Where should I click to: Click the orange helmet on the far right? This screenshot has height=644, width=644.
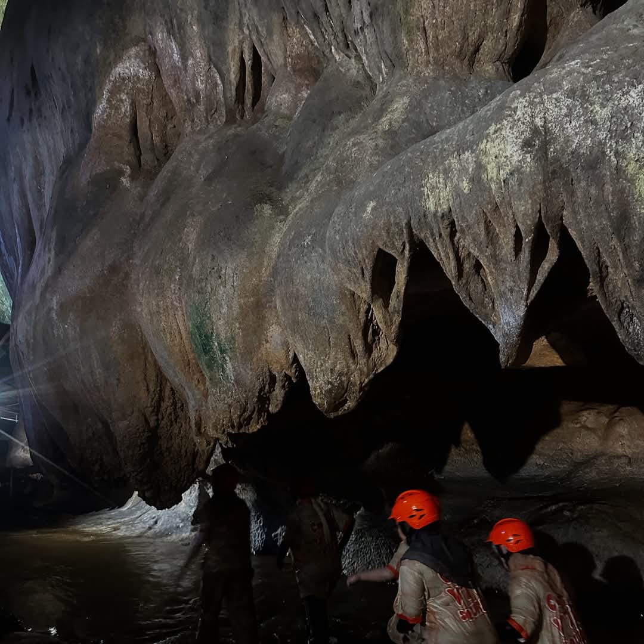tap(512, 534)
